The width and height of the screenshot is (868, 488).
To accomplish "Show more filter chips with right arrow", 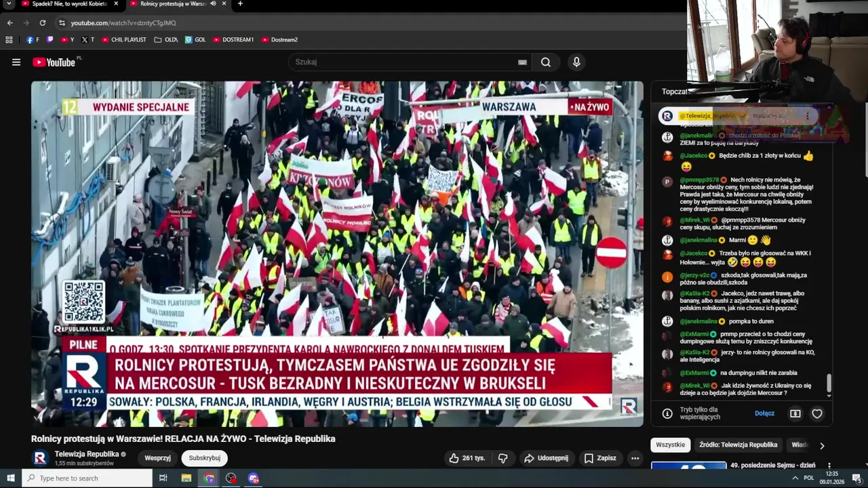I will click(822, 445).
